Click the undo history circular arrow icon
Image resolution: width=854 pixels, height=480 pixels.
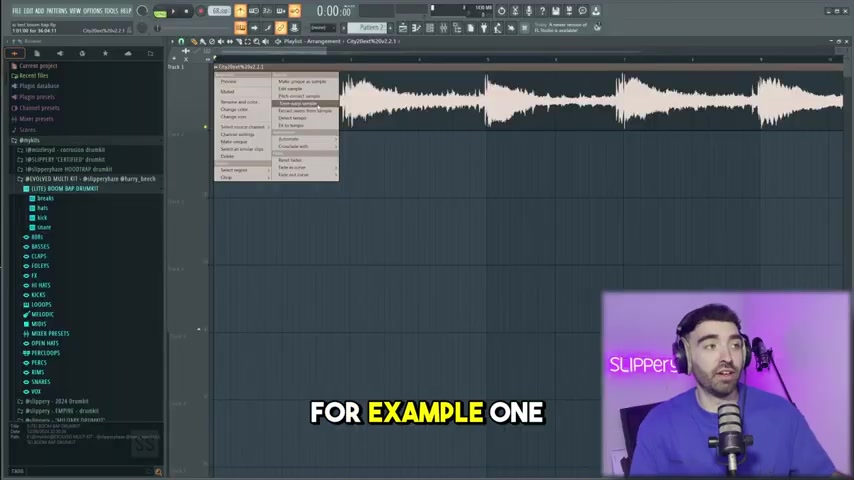click(502, 11)
